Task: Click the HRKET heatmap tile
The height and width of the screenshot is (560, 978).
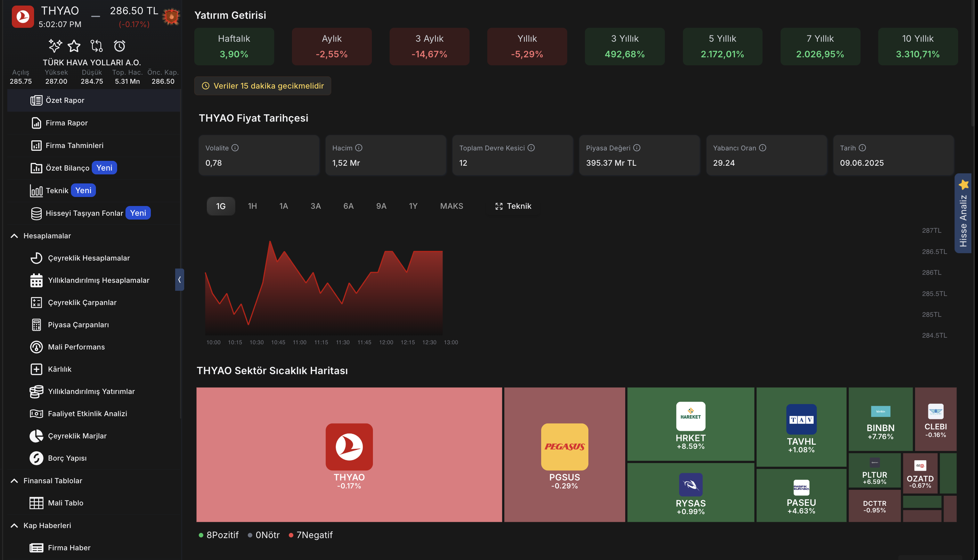Action: pos(691,424)
